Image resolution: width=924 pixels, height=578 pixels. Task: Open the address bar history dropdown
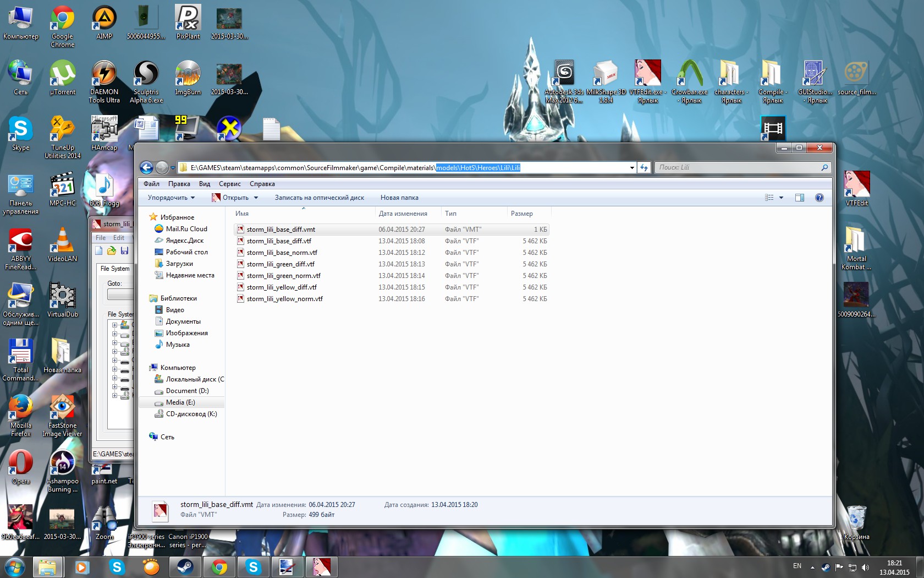coord(632,167)
